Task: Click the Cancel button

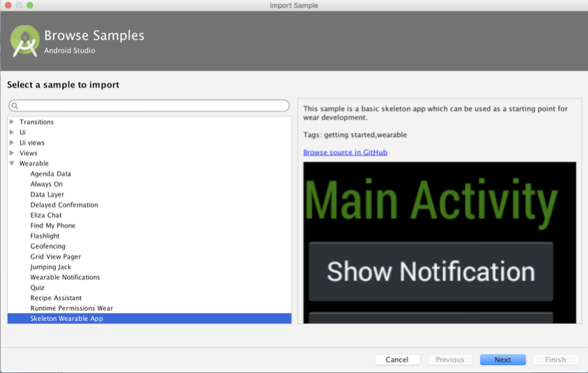Action: point(397,359)
